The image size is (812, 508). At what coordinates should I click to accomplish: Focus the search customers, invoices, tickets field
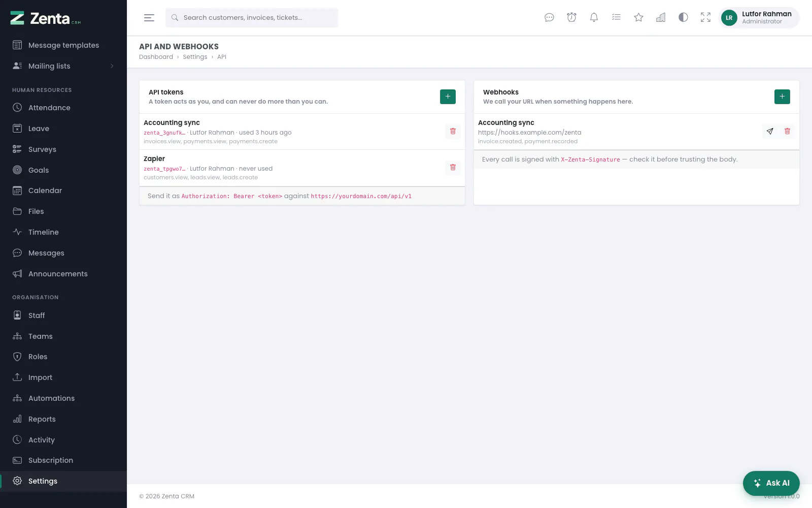coord(252,18)
